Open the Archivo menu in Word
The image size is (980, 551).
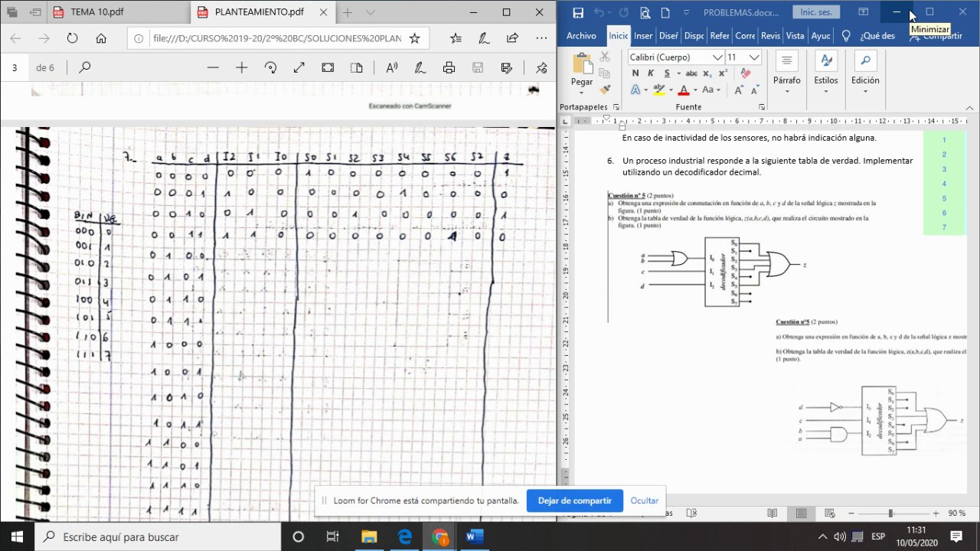coord(581,35)
